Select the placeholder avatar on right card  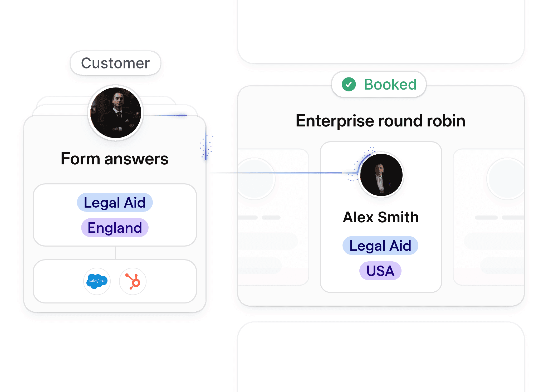coord(506,179)
